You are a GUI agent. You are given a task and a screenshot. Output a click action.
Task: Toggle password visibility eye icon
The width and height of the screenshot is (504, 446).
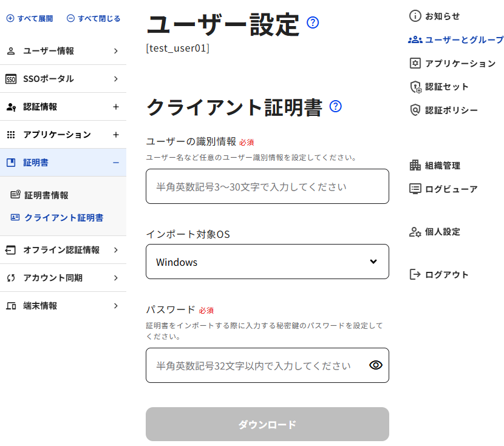pyautogui.click(x=376, y=365)
